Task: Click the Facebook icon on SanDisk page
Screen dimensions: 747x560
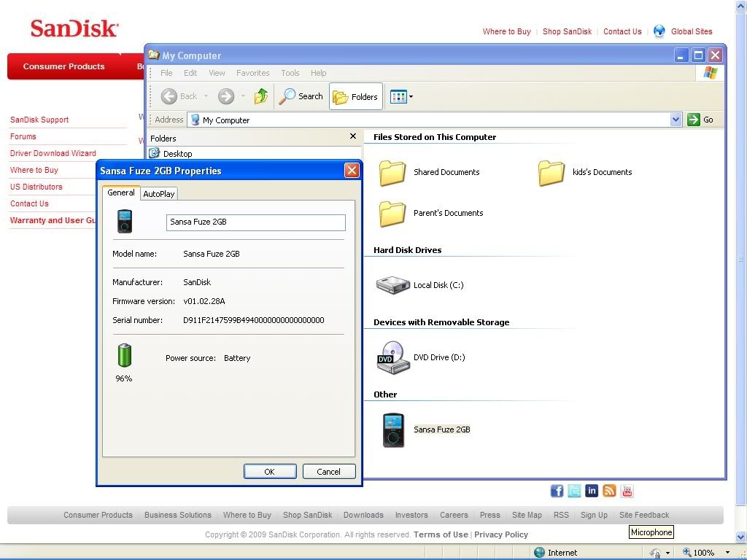Action: click(x=557, y=491)
